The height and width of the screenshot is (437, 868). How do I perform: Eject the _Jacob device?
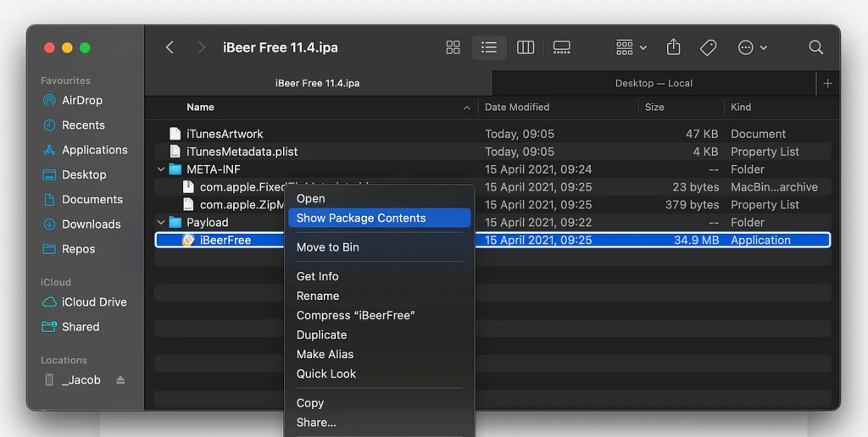pyautogui.click(x=120, y=380)
